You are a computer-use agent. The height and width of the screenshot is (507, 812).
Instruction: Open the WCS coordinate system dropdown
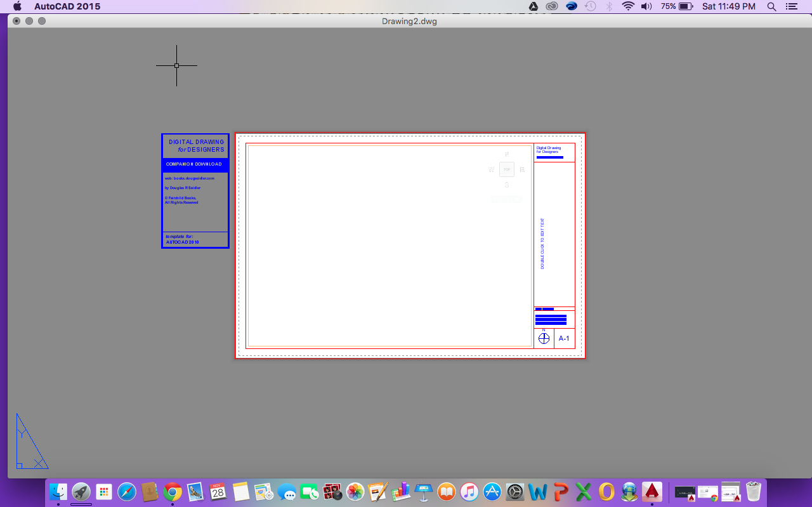506,199
